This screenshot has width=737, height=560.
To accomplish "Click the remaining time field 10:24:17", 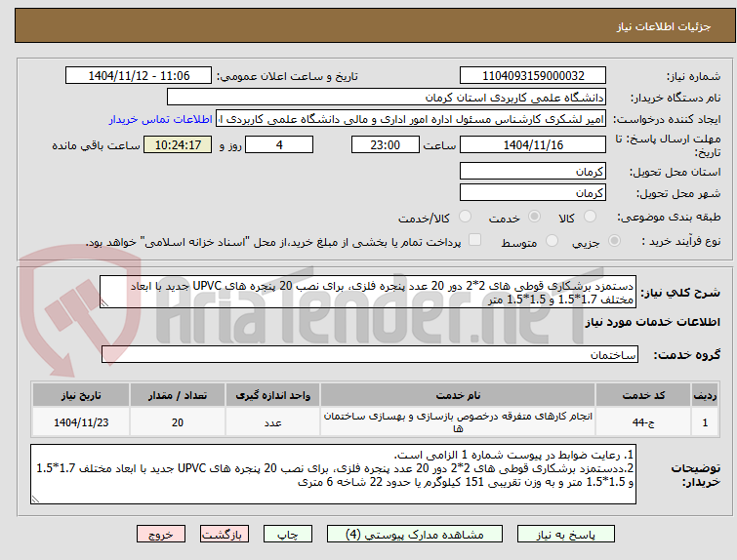I will pos(178,144).
